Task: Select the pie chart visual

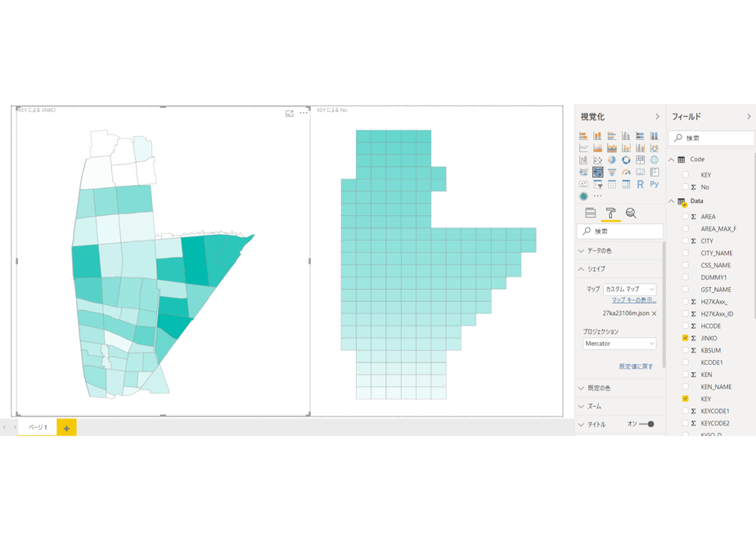Action: tap(612, 160)
